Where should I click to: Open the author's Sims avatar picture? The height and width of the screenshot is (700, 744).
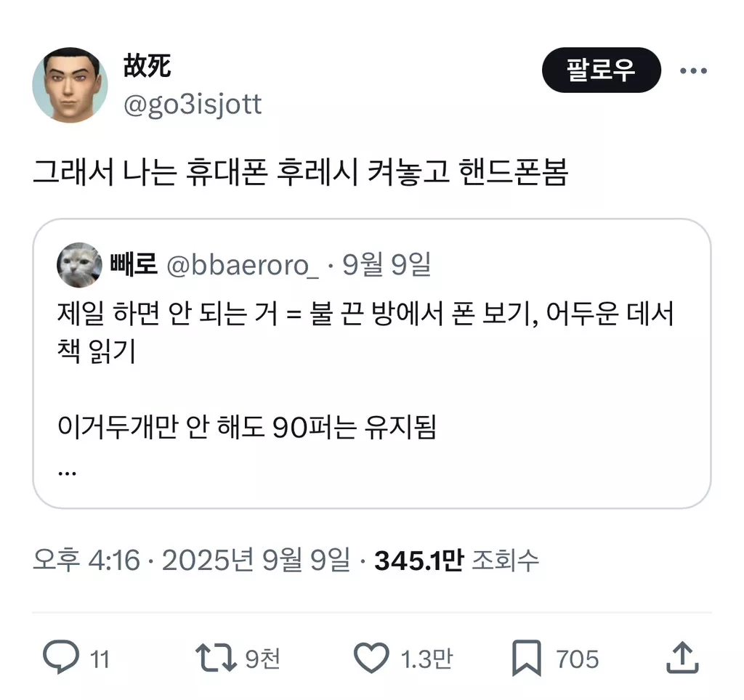70,86
